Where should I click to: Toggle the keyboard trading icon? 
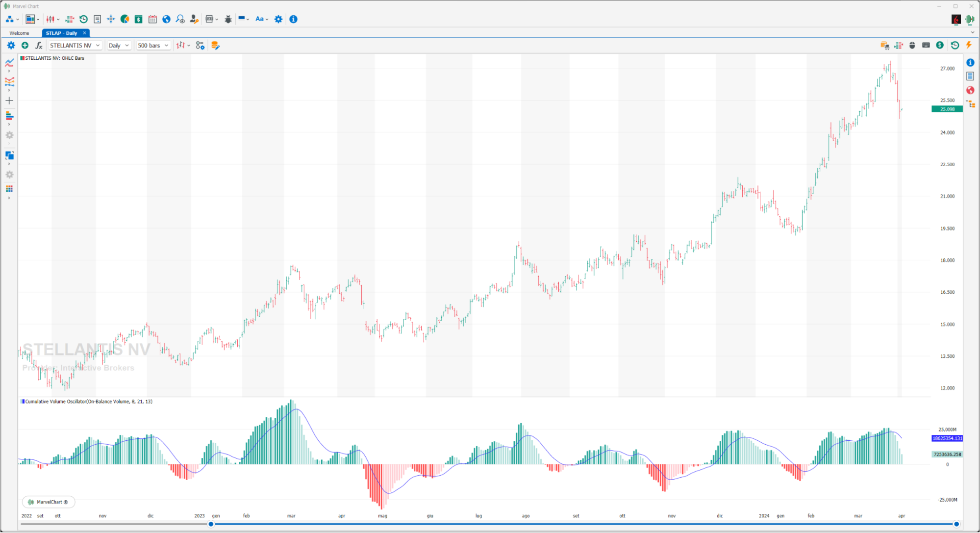click(x=926, y=45)
